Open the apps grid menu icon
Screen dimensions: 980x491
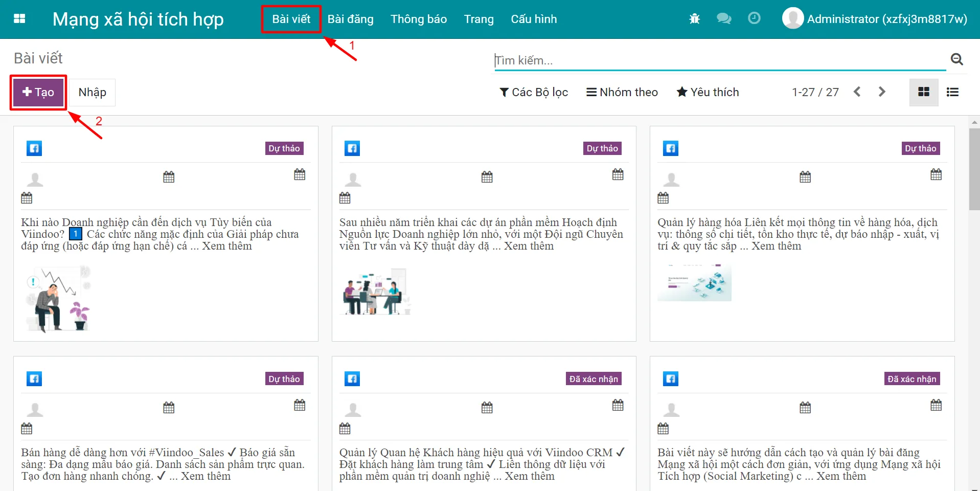19,19
